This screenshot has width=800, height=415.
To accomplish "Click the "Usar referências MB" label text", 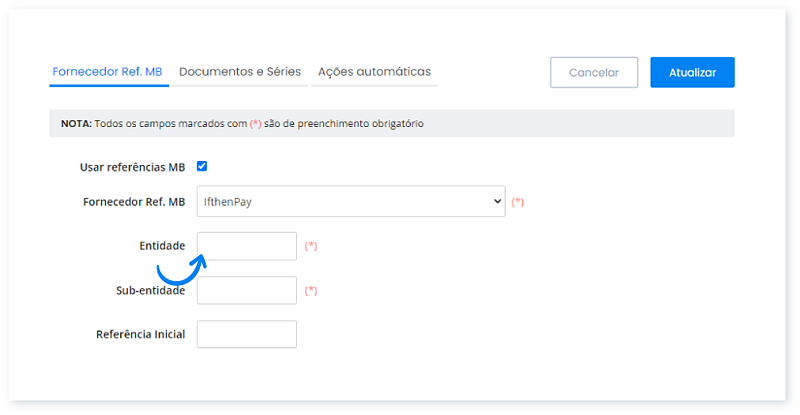I will (132, 167).
